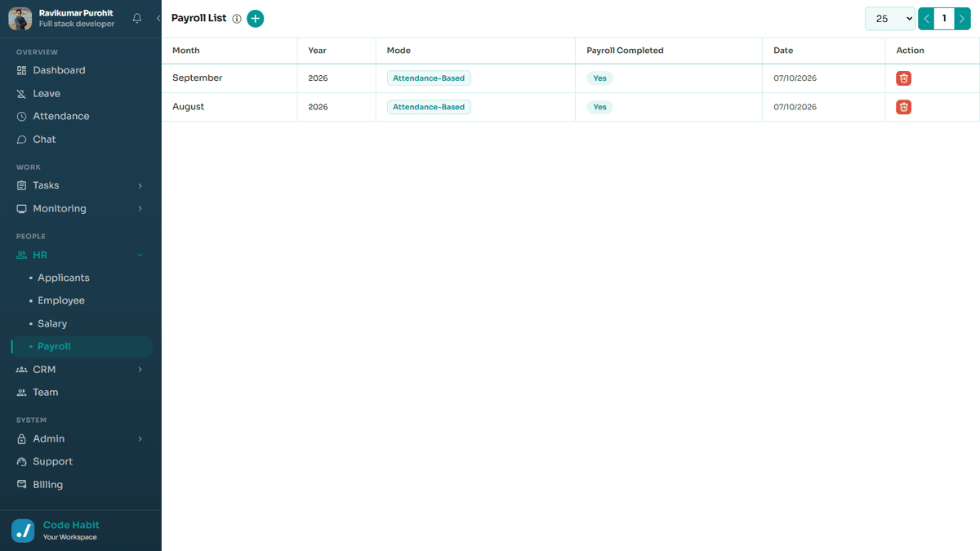The image size is (980, 551).
Task: Expand the Tasks submenu chevron
Action: 140,186
